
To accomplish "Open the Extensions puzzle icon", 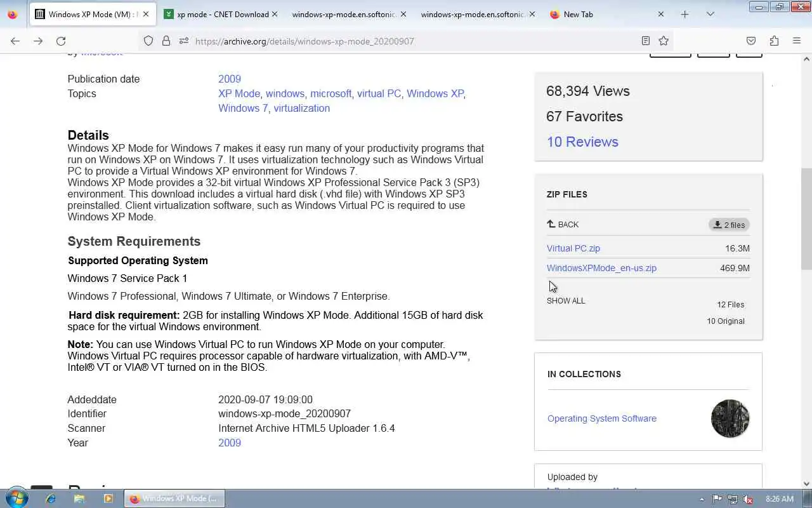I will (x=774, y=41).
